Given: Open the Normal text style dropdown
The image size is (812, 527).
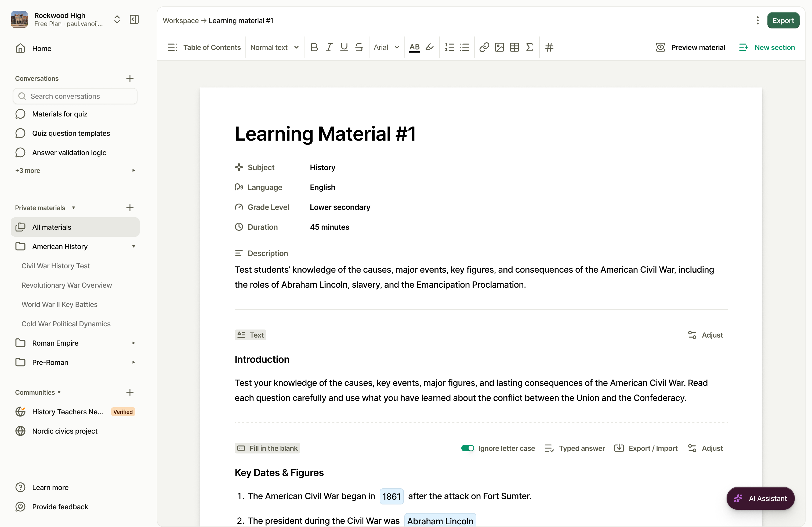Looking at the screenshot, I should click(274, 47).
